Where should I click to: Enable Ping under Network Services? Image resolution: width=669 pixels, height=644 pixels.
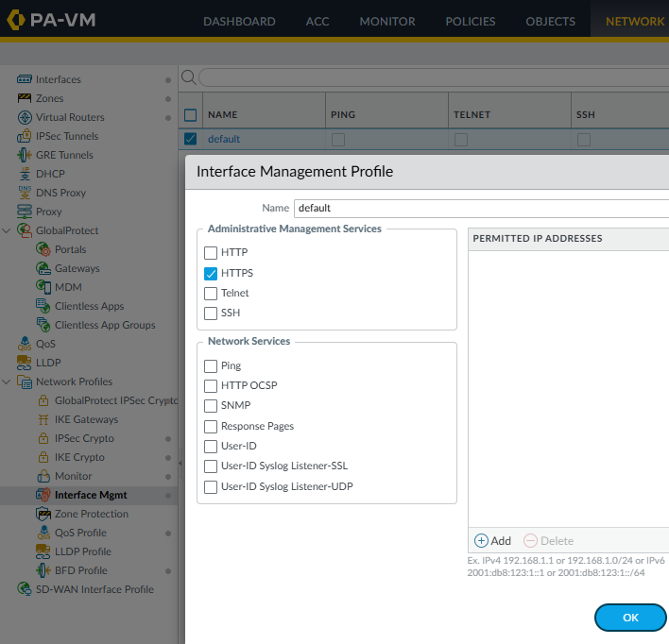pyautogui.click(x=211, y=365)
